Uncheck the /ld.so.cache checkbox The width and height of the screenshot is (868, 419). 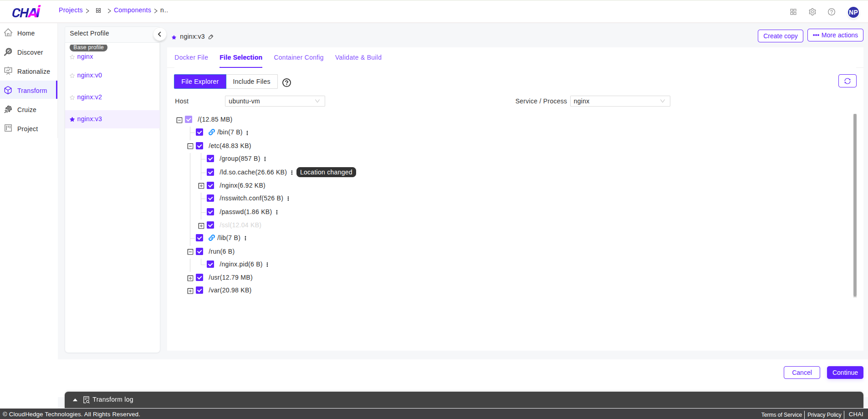click(210, 172)
